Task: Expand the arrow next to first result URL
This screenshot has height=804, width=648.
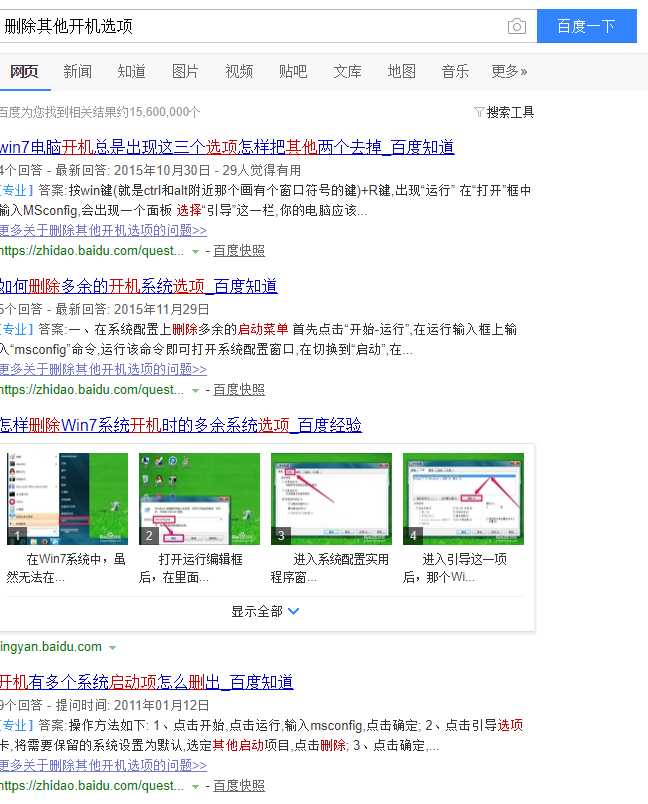Action: 195,252
